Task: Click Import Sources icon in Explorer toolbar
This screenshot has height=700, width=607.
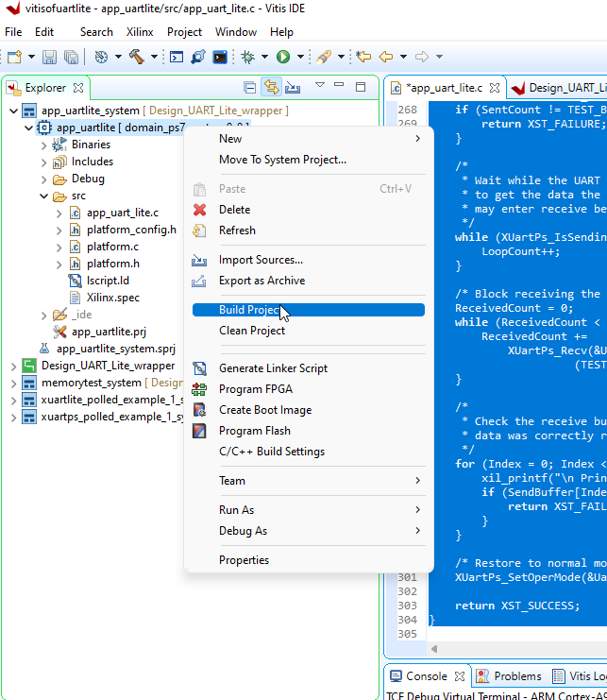Action: pyautogui.click(x=293, y=88)
